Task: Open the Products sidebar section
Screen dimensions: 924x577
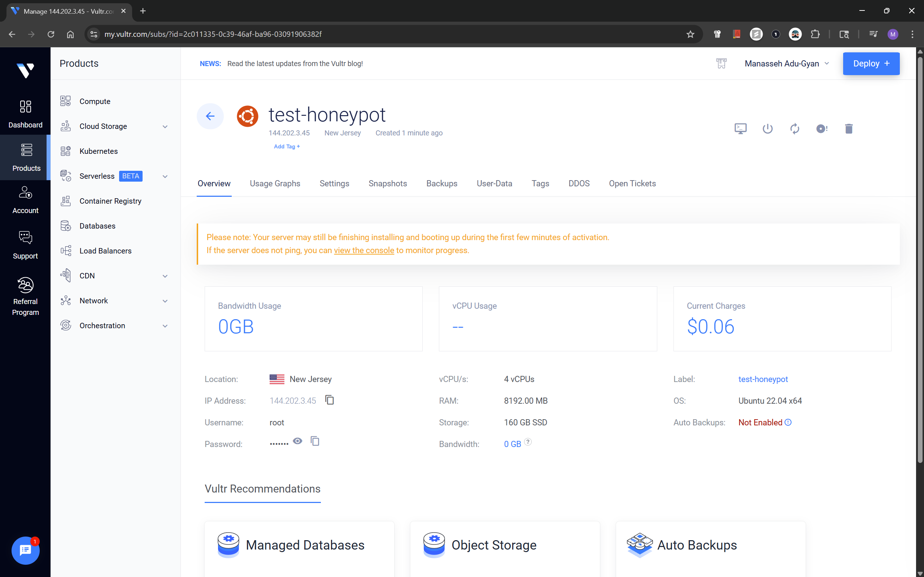Action: click(25, 157)
